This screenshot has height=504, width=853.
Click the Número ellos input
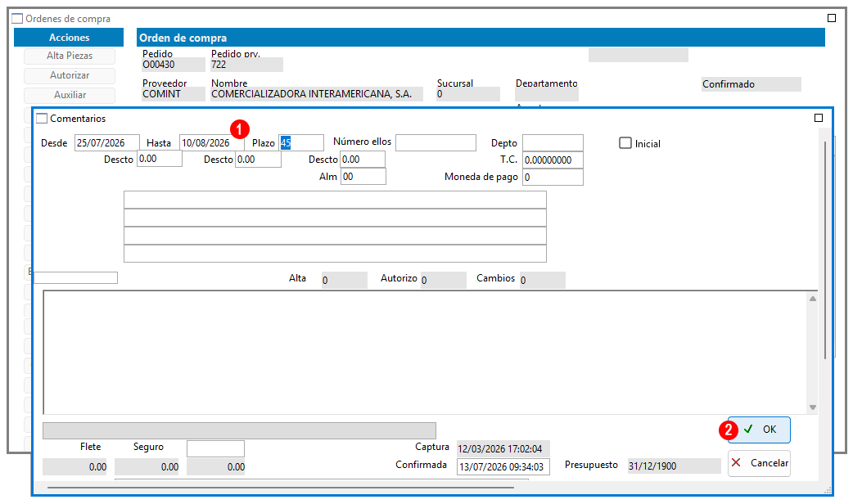436,142
